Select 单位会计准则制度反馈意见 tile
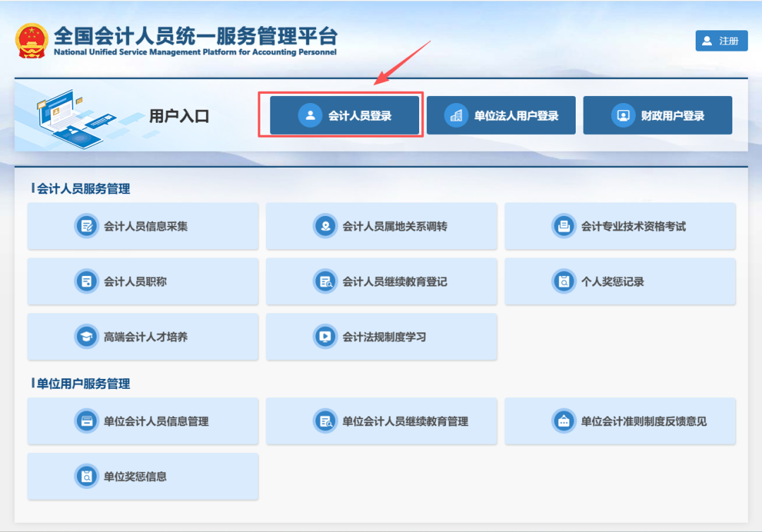The image size is (762, 532). (619, 421)
